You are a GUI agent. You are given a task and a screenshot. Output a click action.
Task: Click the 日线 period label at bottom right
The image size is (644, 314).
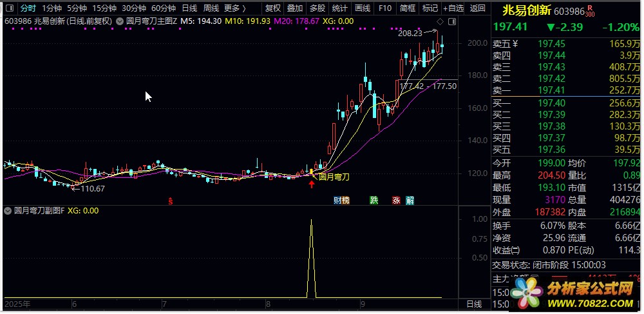(x=474, y=304)
